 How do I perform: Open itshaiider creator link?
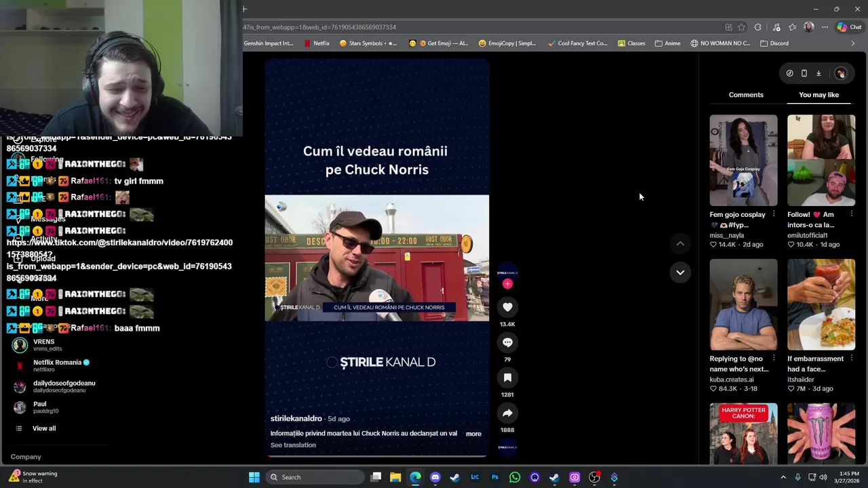(801, 380)
